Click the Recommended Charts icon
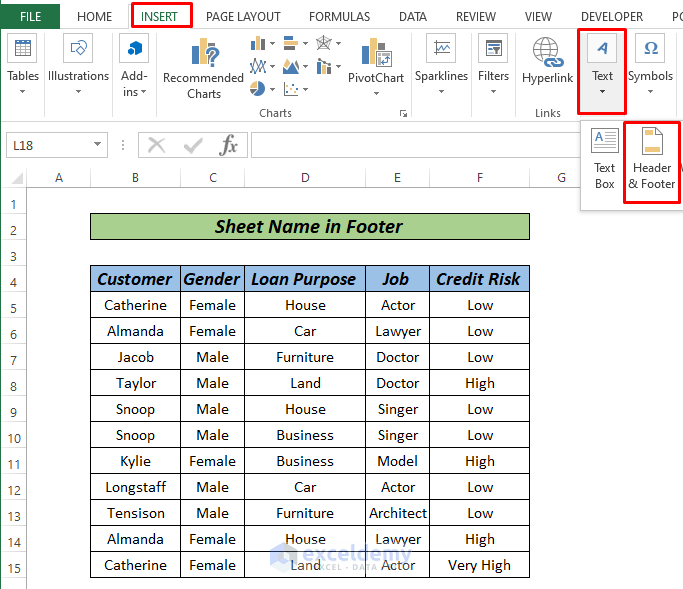The height and width of the screenshot is (589, 683). pyautogui.click(x=204, y=52)
